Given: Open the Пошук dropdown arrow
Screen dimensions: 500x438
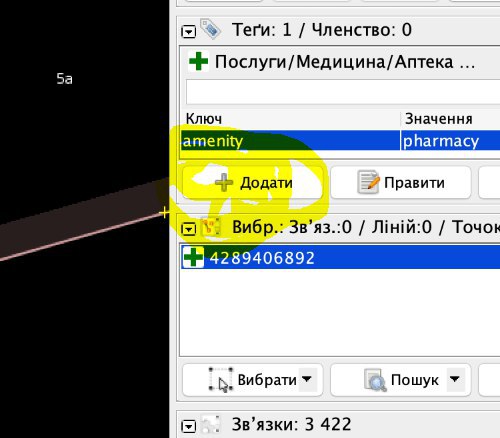Looking at the screenshot, I should [x=455, y=379].
